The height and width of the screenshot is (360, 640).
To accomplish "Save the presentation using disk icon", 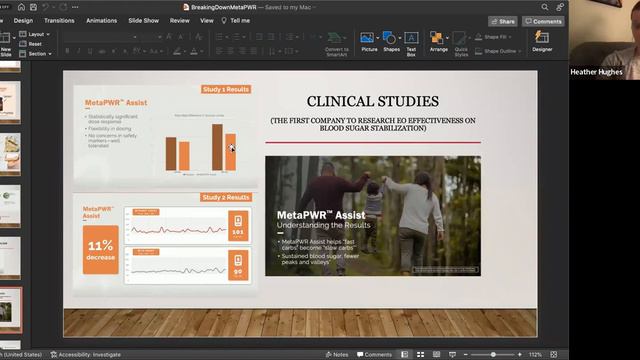I will [33, 7].
